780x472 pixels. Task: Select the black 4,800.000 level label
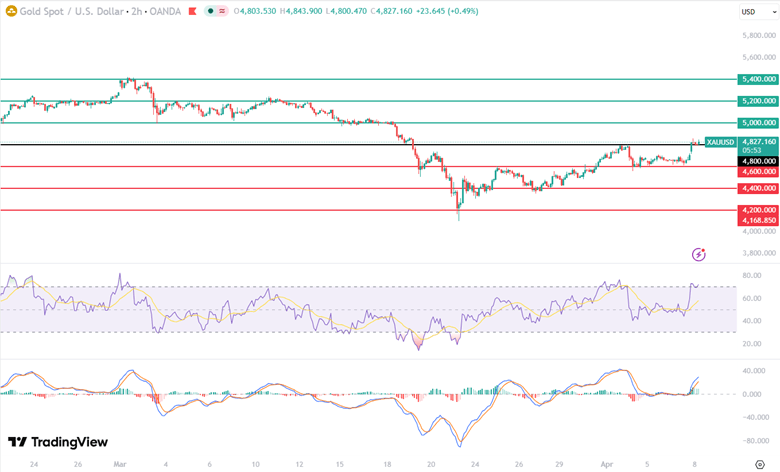pos(757,160)
